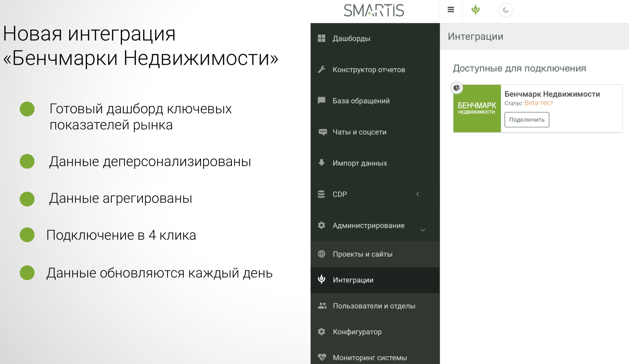Collapse the Администрирование section chevron

pyautogui.click(x=423, y=230)
